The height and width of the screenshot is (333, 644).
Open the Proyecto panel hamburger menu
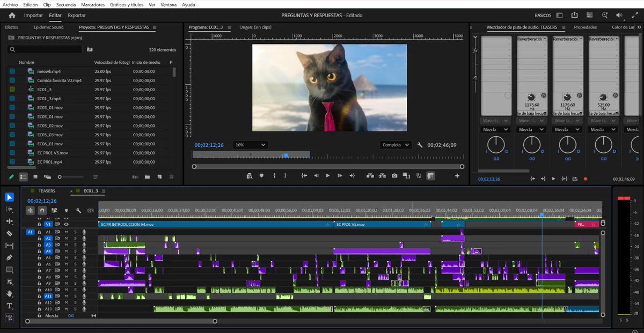[x=155, y=27]
